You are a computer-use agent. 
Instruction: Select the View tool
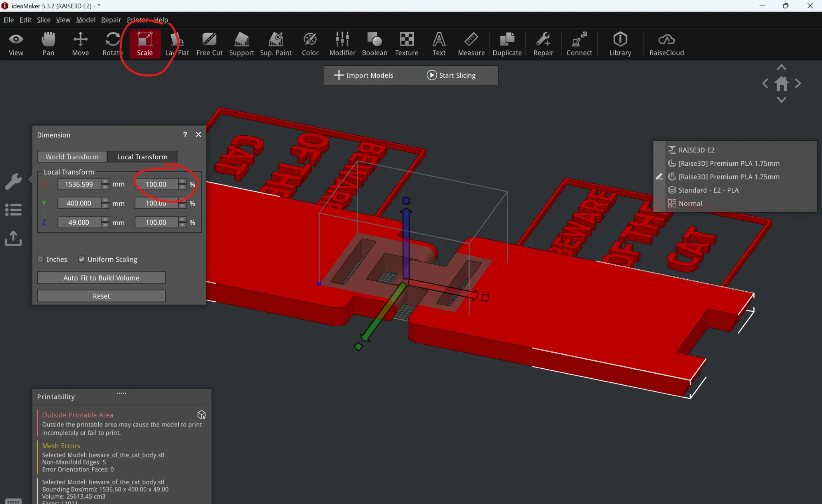click(x=16, y=44)
